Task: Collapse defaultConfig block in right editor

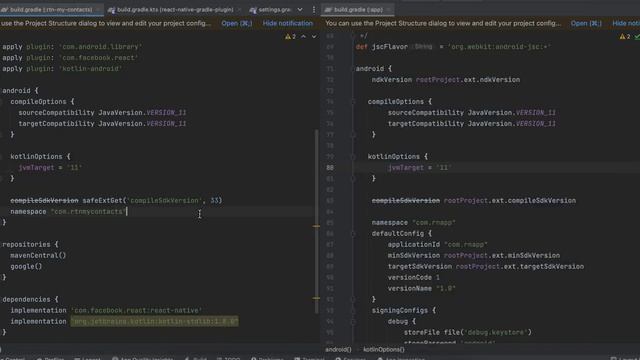Action: (x=353, y=234)
